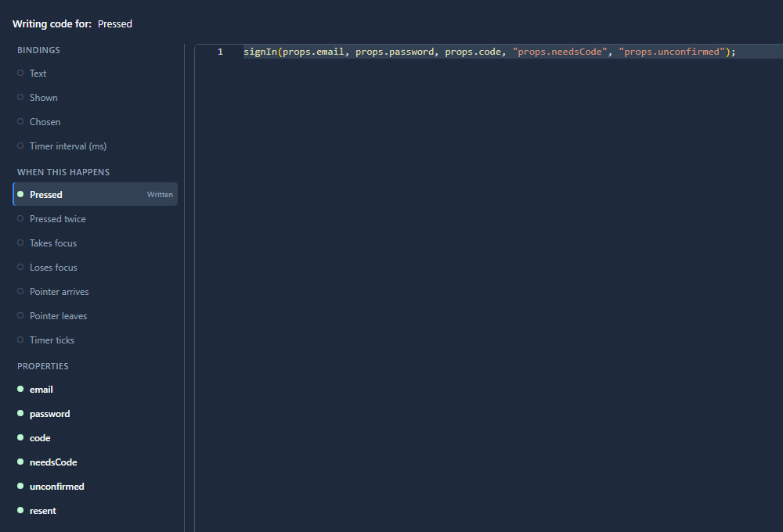This screenshot has width=783, height=532.
Task: Select the needsCode property
Action: click(x=95, y=462)
